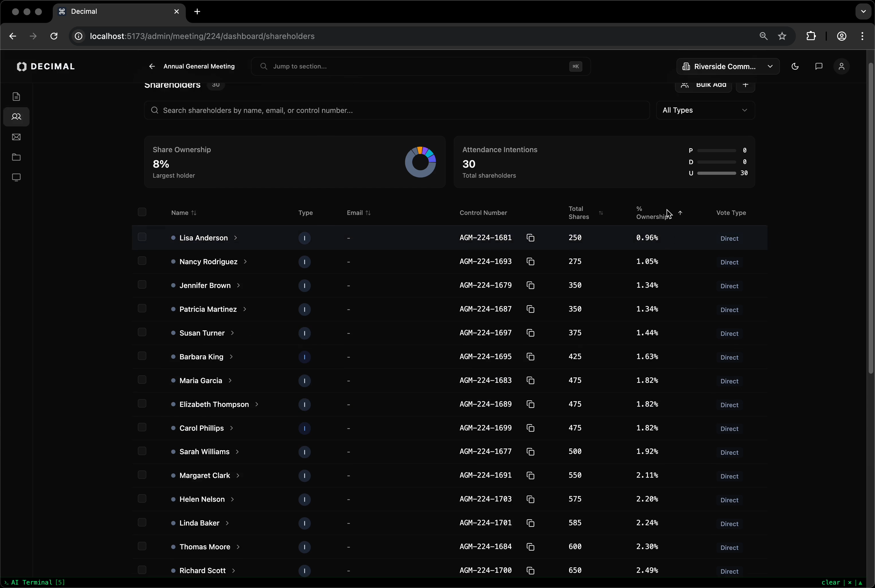Expand the Riverside Comm organization selector

coord(728,66)
